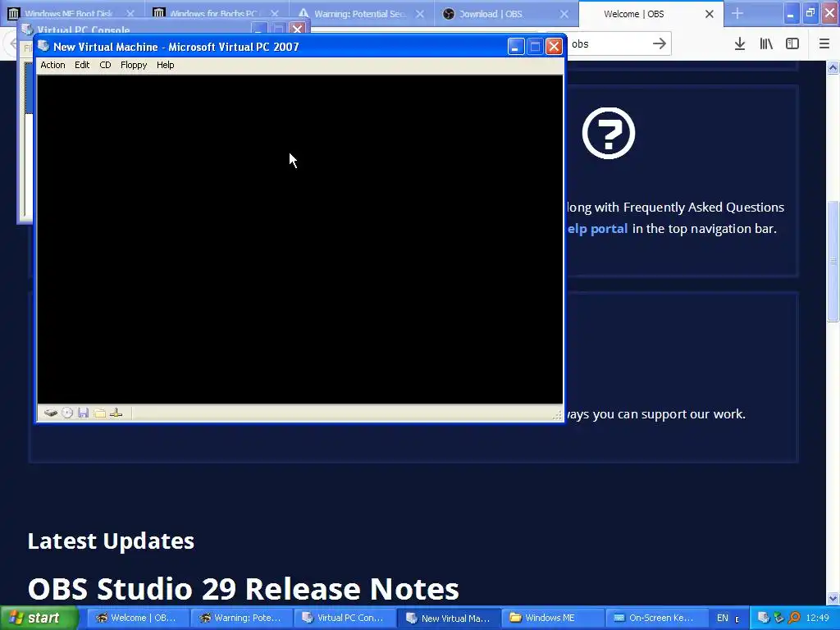Restore down the browser window
Viewport: 840px width, 630px height.
point(810,13)
